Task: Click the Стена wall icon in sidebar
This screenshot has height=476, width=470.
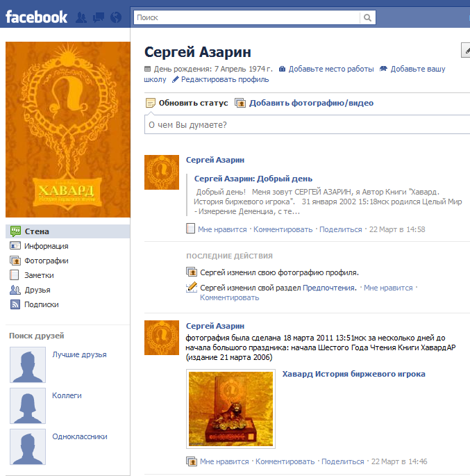Action: pos(15,231)
